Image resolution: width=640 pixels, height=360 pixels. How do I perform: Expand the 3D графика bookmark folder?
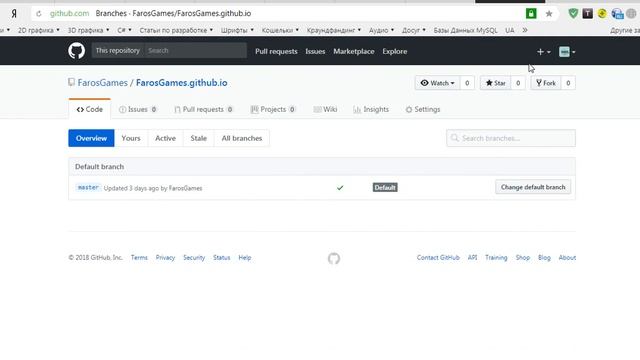tap(88, 30)
